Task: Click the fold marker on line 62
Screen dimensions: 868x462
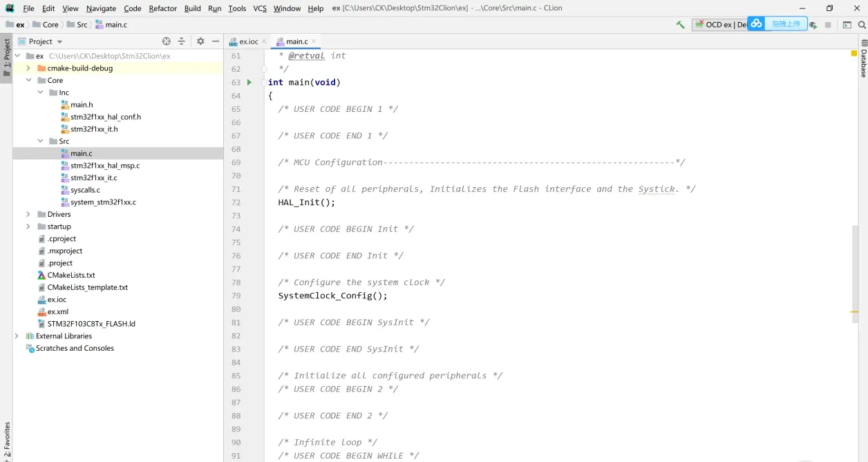Action: coord(264,69)
